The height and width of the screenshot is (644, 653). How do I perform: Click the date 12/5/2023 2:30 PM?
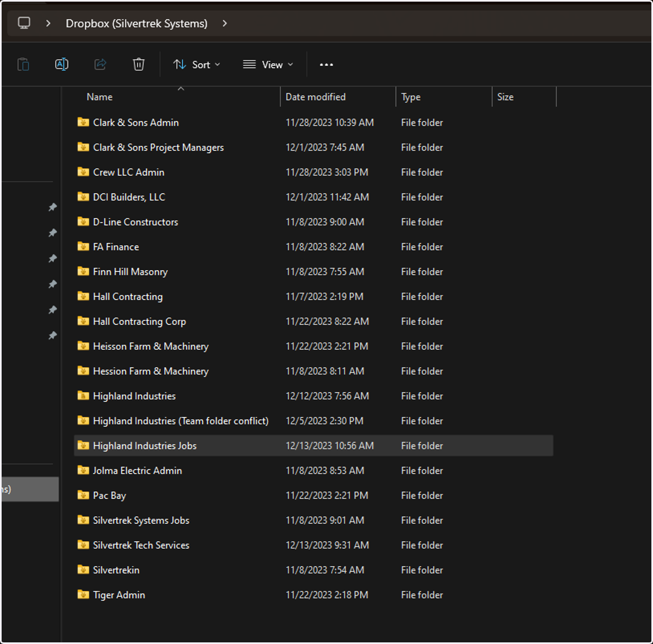click(x=324, y=421)
